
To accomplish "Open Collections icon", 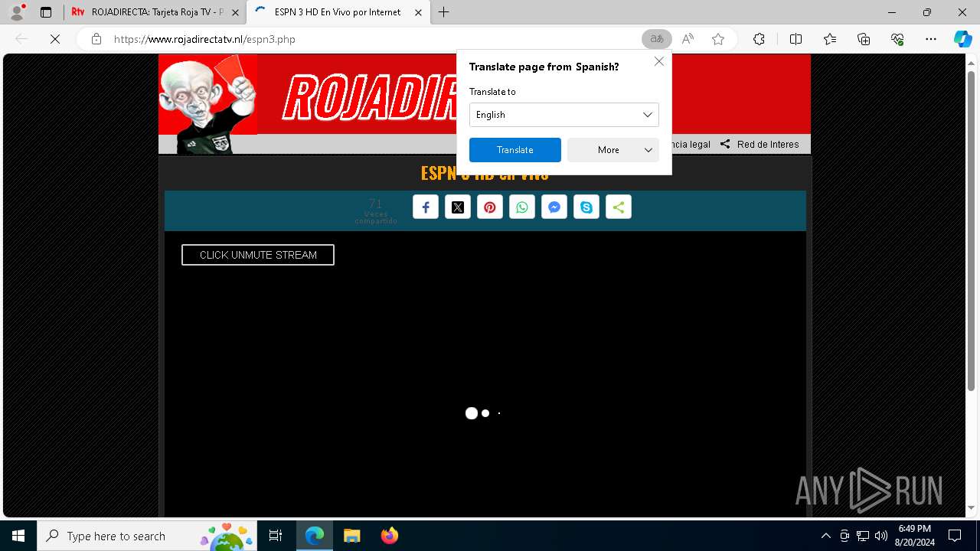I will [x=864, y=39].
